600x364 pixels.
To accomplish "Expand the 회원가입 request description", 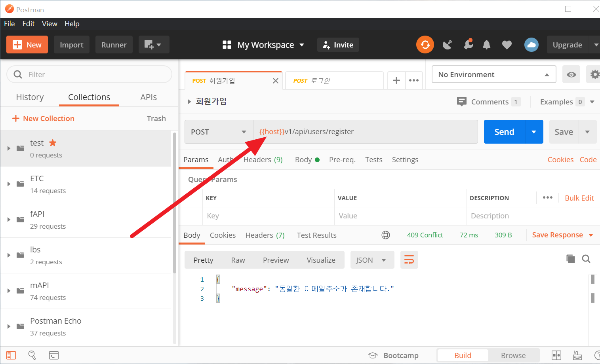I will coord(189,102).
